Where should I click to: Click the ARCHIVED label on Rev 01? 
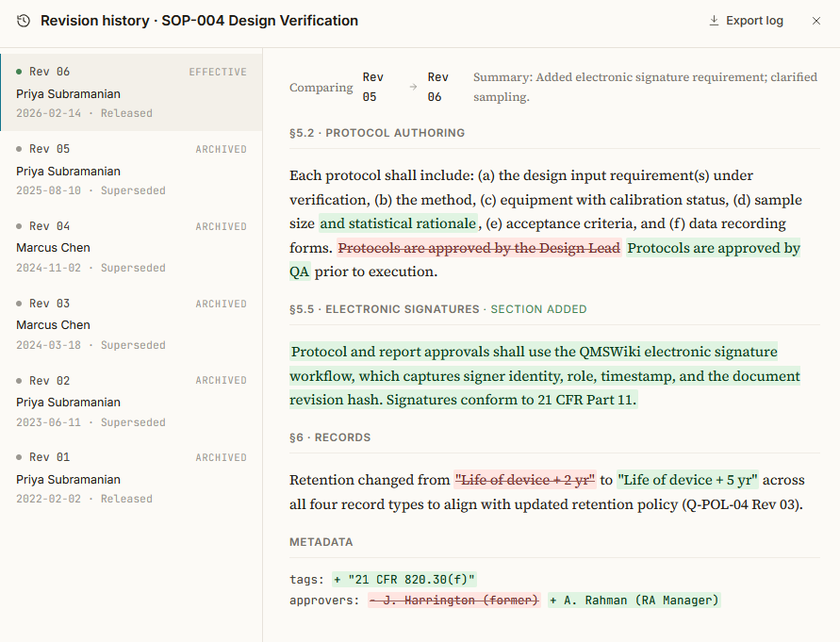(x=221, y=457)
